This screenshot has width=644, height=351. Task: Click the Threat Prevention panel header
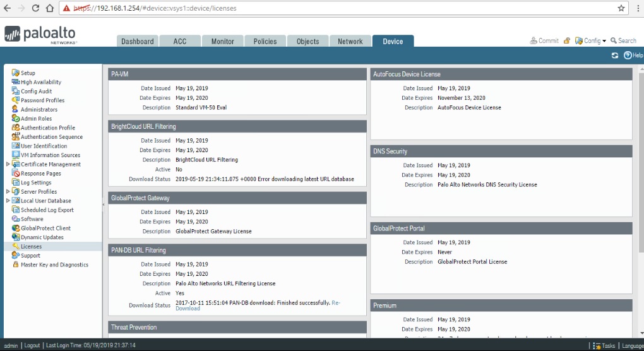237,327
